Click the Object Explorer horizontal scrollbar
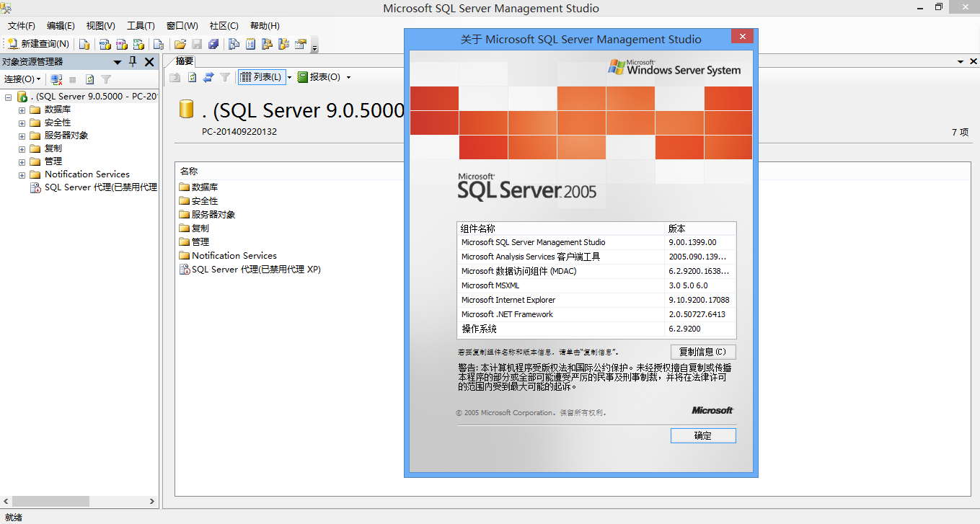This screenshot has height=524, width=980. (50, 501)
